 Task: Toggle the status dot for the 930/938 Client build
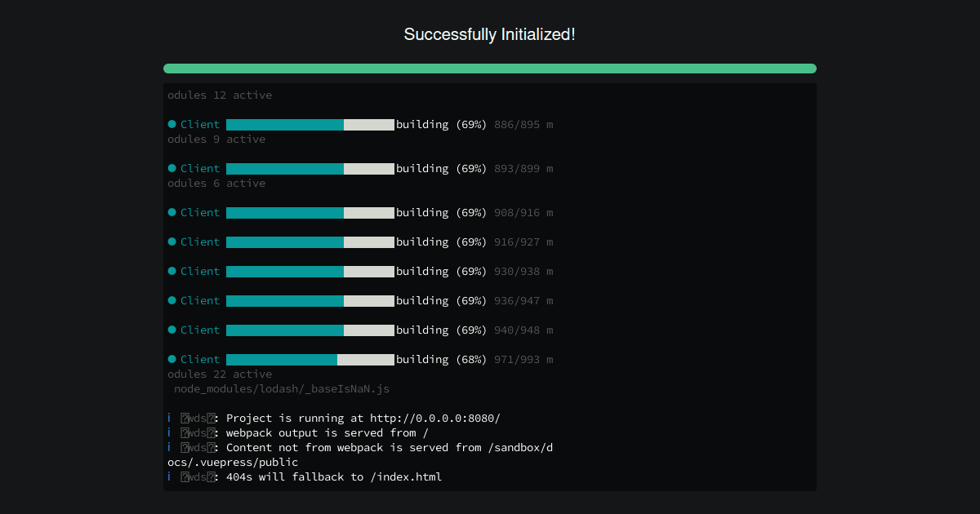pos(171,271)
